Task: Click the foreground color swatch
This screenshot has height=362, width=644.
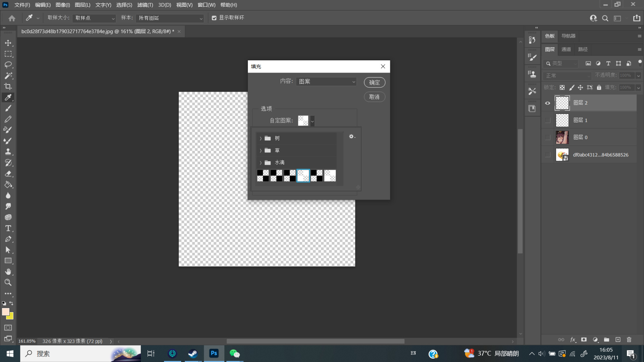Action: tap(5, 312)
